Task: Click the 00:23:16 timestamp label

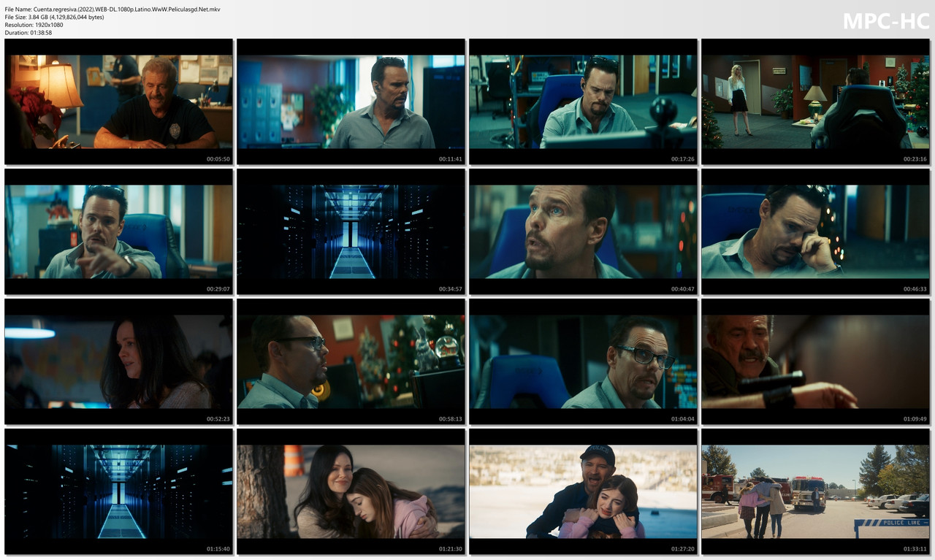Action: pos(915,159)
